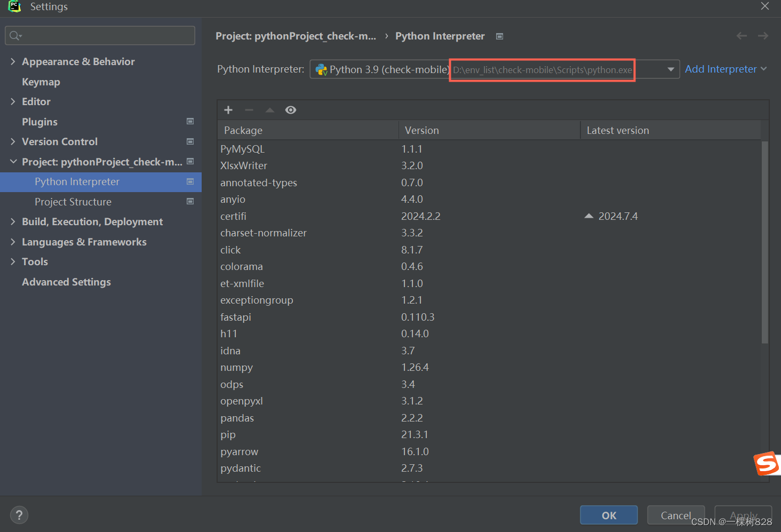Click the Cancel button
Image resolution: width=781 pixels, height=532 pixels.
676,515
